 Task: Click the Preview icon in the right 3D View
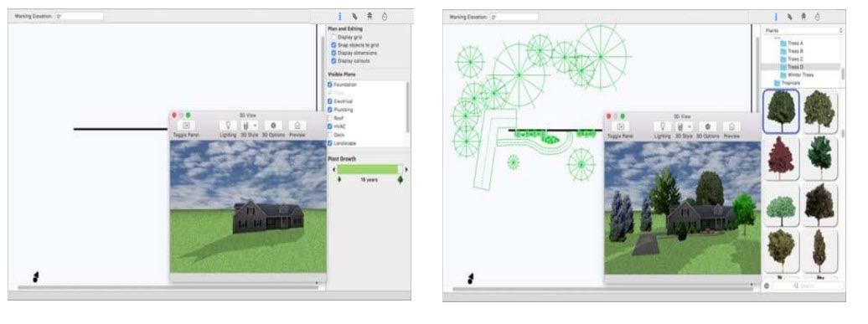[731, 126]
